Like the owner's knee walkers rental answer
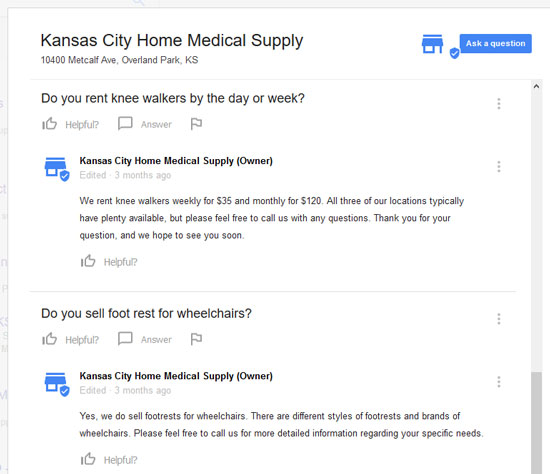 (x=109, y=261)
